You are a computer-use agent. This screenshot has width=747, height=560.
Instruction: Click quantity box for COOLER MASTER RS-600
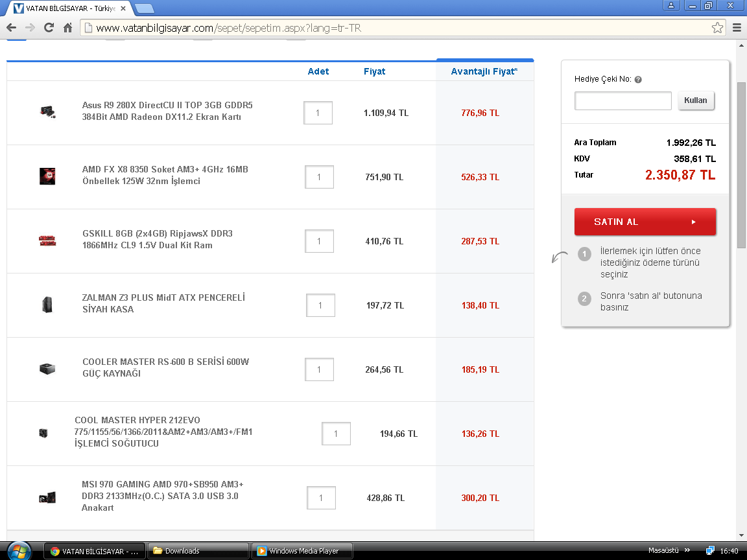319,369
